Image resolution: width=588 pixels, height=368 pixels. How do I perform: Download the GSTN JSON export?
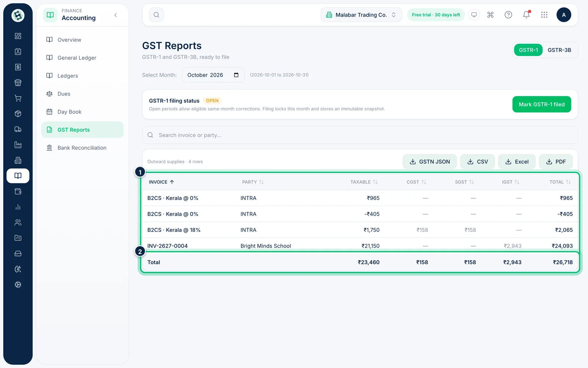pos(430,162)
